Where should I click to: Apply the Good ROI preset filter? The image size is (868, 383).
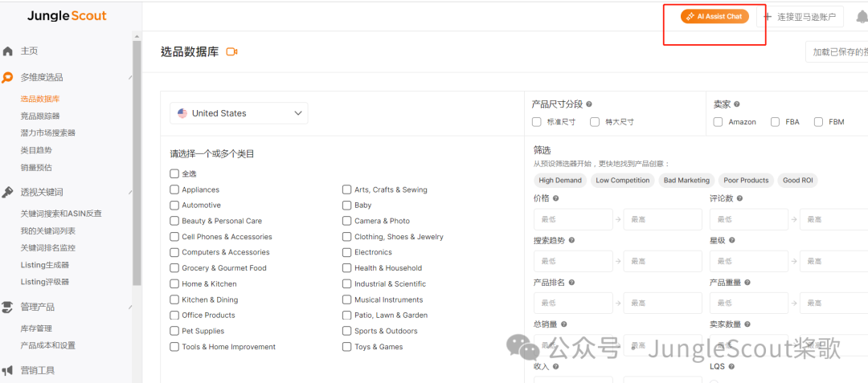[x=798, y=180]
